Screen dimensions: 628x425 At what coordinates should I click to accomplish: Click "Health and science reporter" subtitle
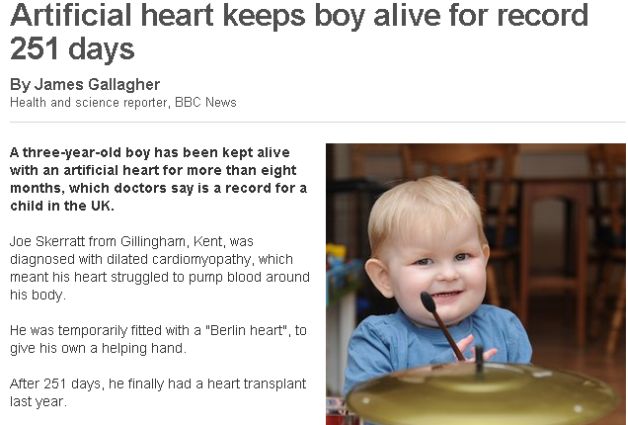click(88, 103)
